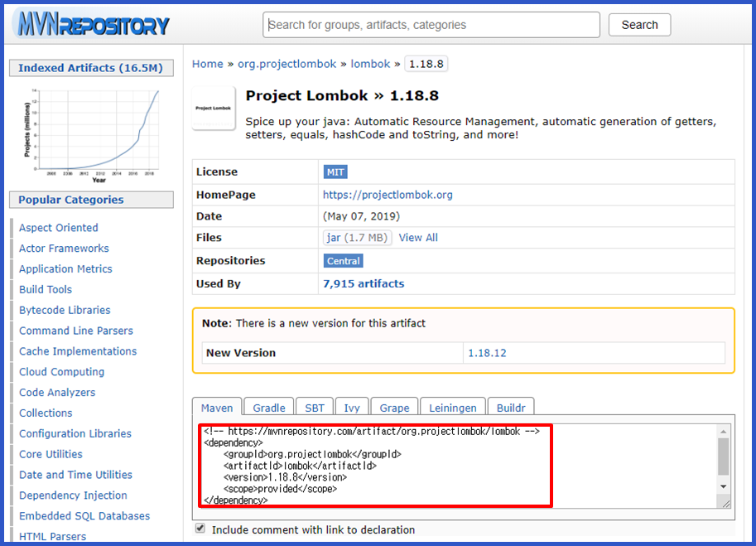Open Cloud Computing category

(62, 372)
